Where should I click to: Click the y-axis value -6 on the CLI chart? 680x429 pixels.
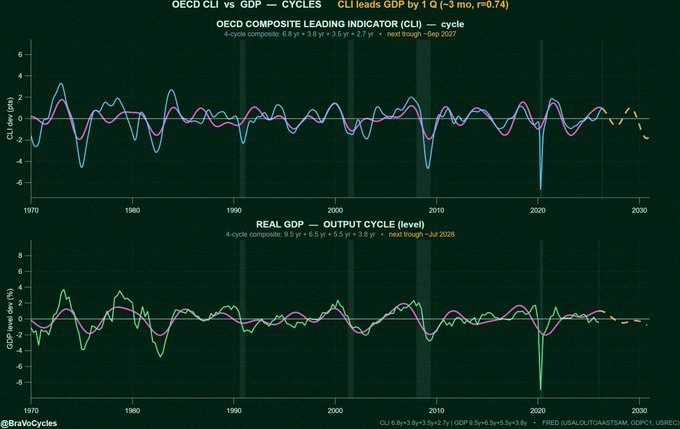pos(20,183)
